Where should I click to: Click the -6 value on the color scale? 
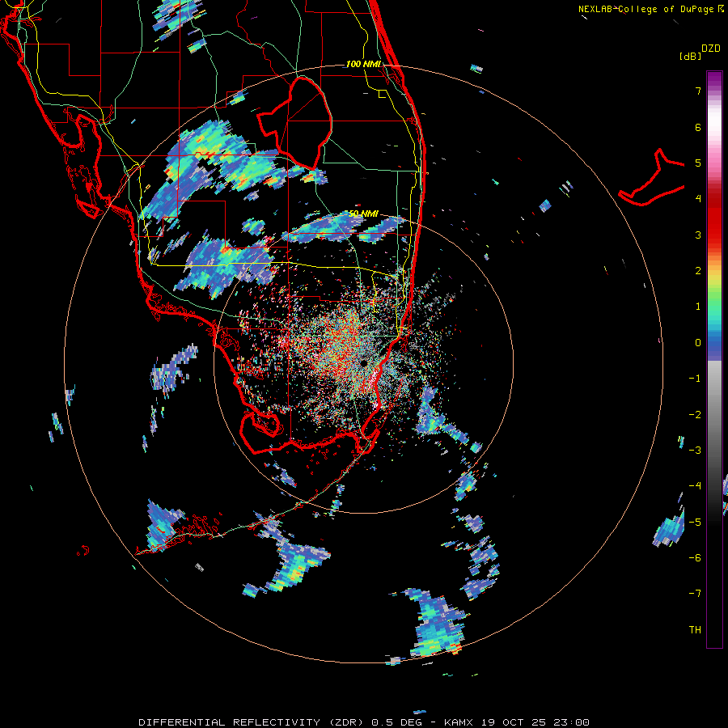695,557
